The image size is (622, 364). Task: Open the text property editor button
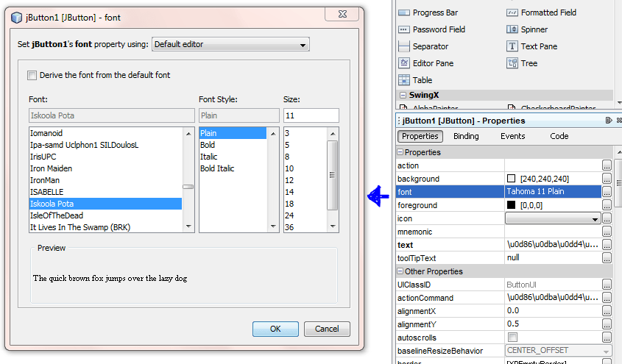[607, 245]
